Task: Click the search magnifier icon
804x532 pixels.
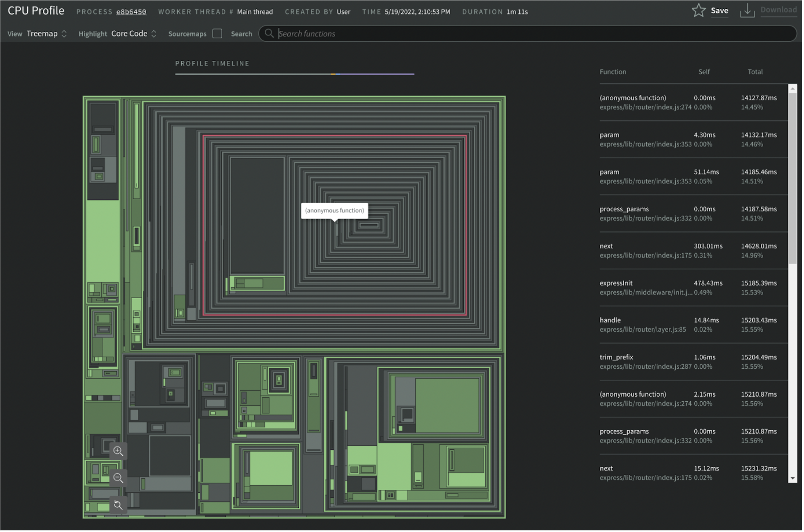Action: pyautogui.click(x=269, y=33)
